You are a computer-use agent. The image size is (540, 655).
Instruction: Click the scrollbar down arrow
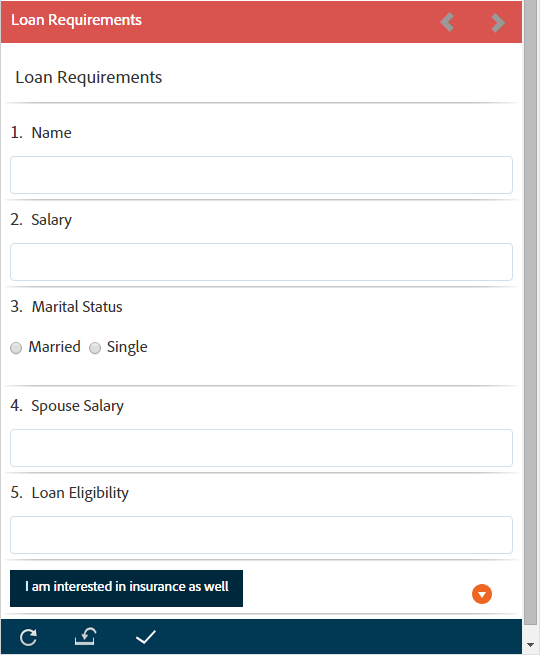530,645
